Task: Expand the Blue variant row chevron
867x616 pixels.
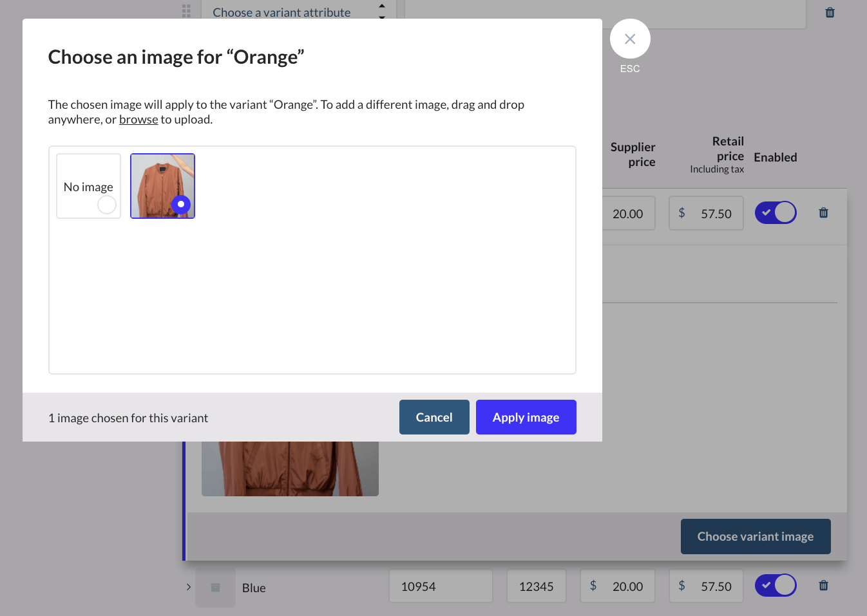Action: click(x=189, y=587)
